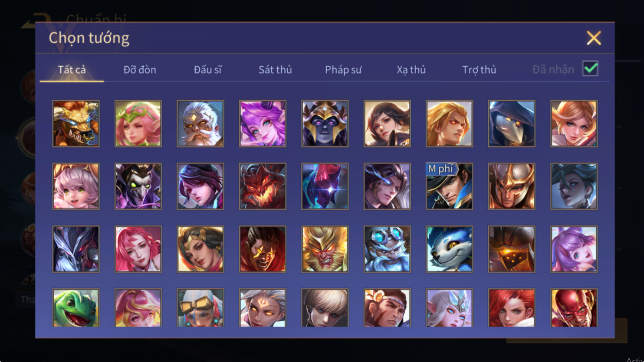Open the "Trợ thủ" tab
Screen dimensions: 644x362
(479, 70)
